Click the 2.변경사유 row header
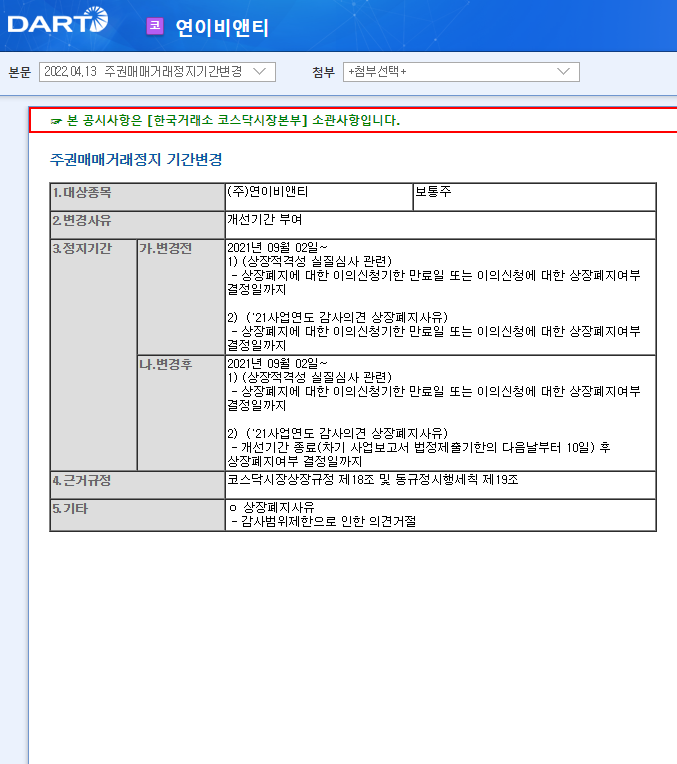 click(137, 225)
